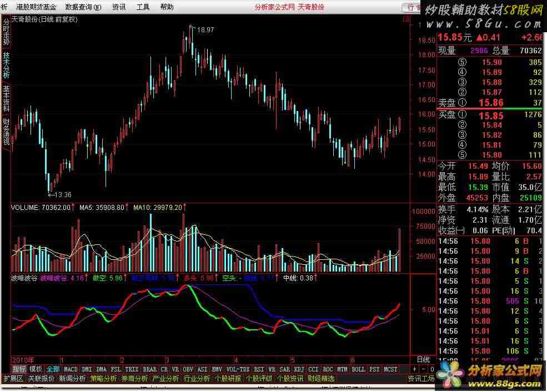This screenshot has width=547, height=392.
Task: Click the small red icon at chart corner
Action: tap(406, 19)
